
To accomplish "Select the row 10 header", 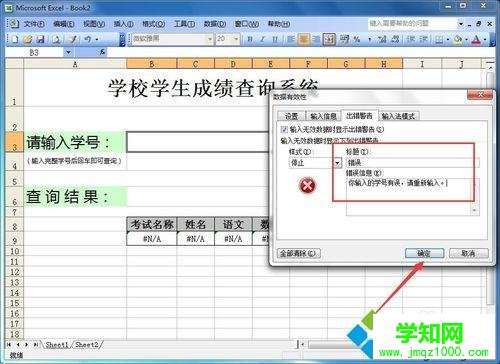I will click(14, 251).
